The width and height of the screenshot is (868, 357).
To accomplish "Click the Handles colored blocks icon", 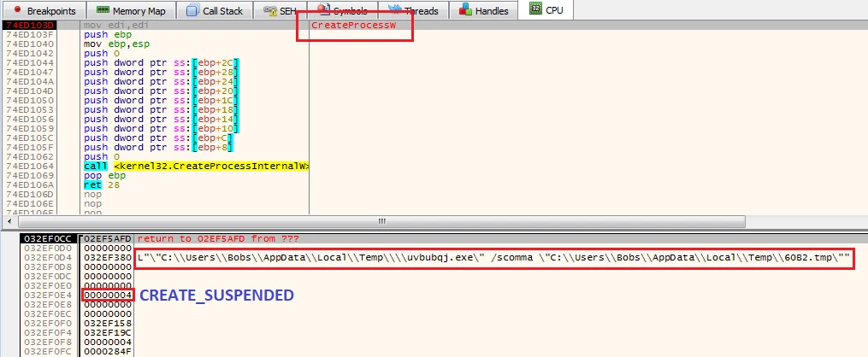I will (466, 10).
